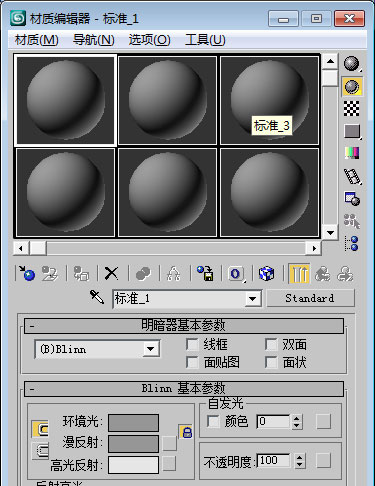Image resolution: width=375 pixels, height=486 pixels.
Task: Collapse the Blinn 基本参数 rollout
Action: 184,389
